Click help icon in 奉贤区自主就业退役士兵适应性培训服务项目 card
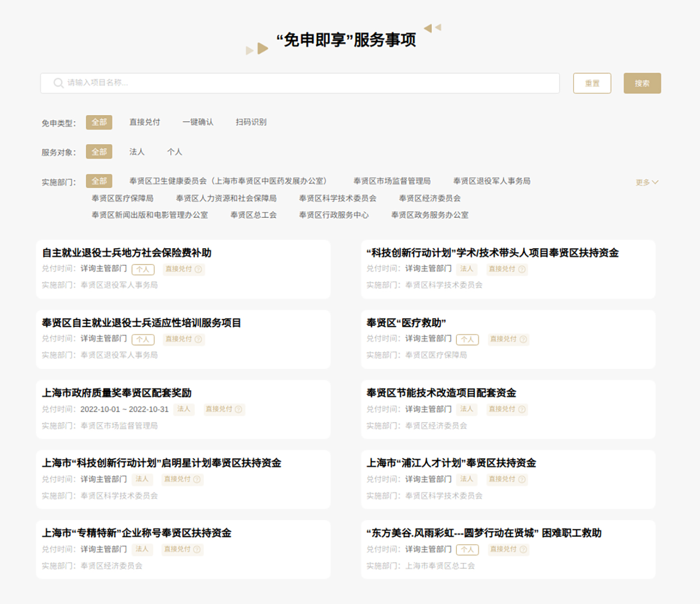 click(198, 339)
